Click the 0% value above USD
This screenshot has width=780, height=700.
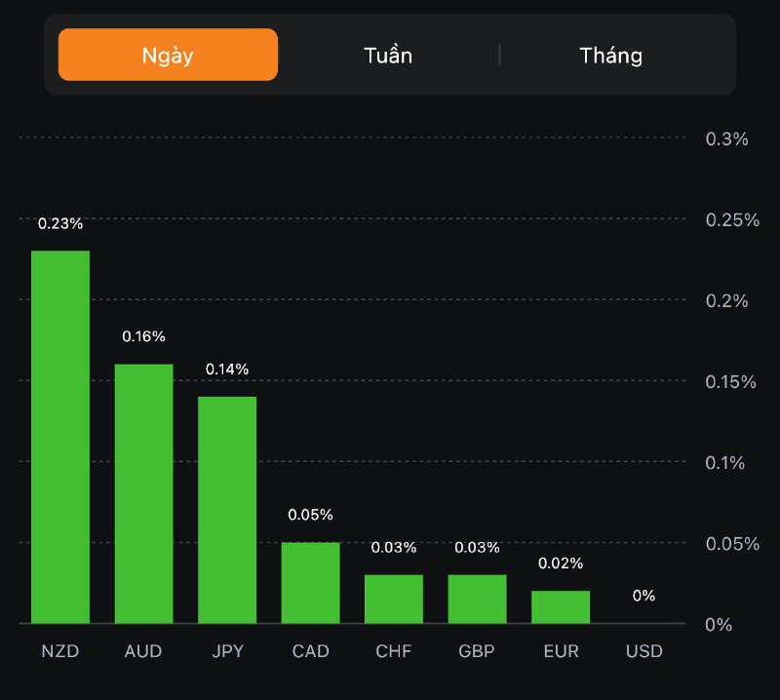(x=644, y=596)
